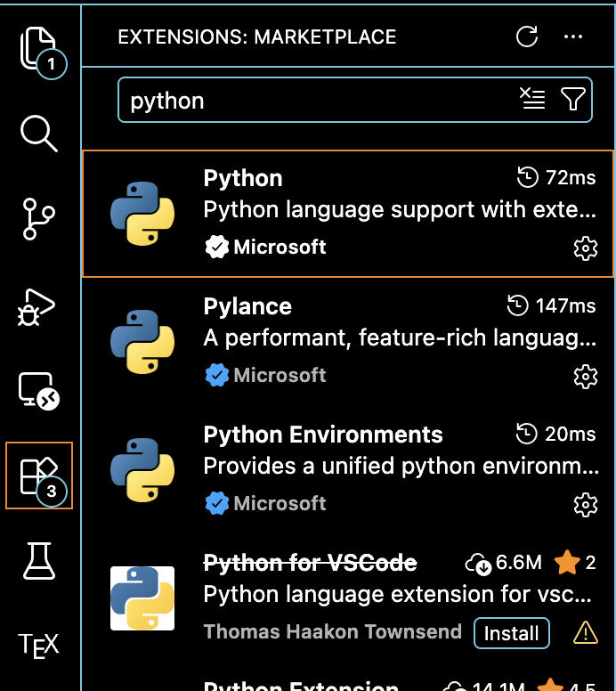616x691 pixels.
Task: Click the 20ms activation time entry
Action: point(555,434)
